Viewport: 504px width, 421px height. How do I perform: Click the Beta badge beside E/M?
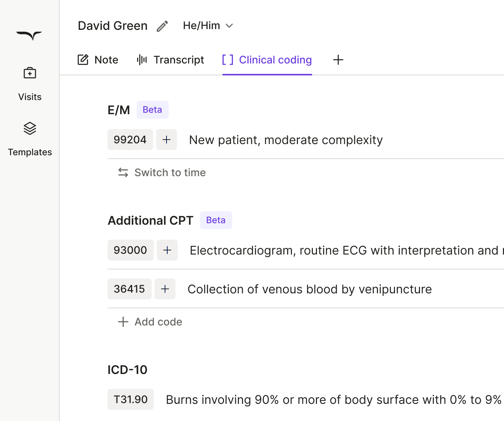(x=152, y=110)
